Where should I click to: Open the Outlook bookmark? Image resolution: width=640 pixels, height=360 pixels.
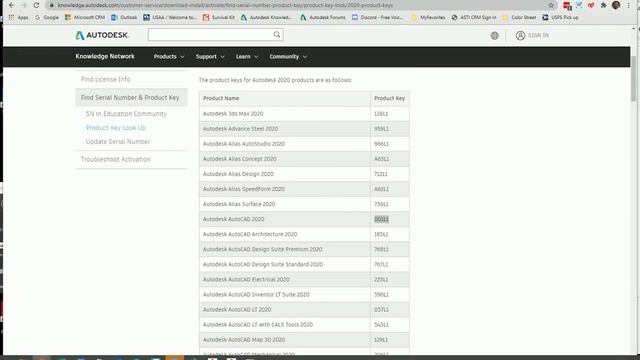tap(124, 18)
